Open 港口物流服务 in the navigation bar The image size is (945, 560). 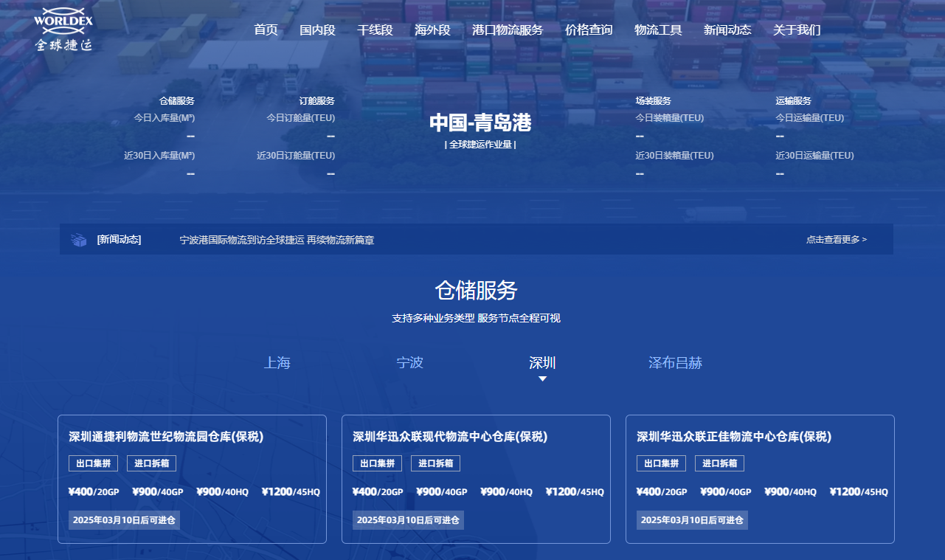click(x=507, y=30)
